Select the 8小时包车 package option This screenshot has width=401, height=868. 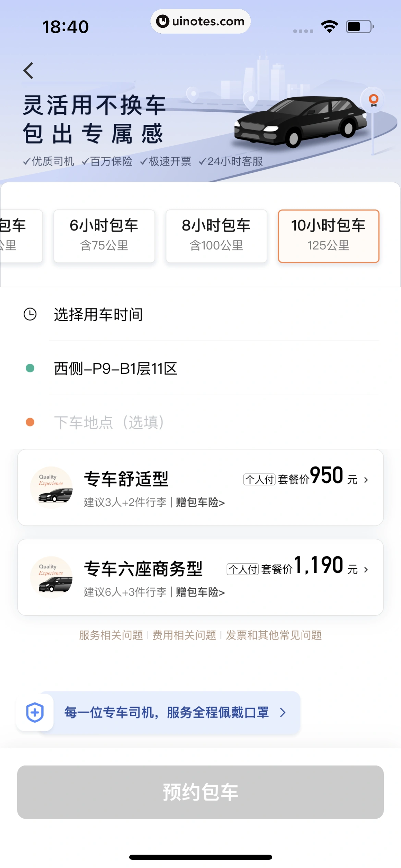(x=216, y=236)
